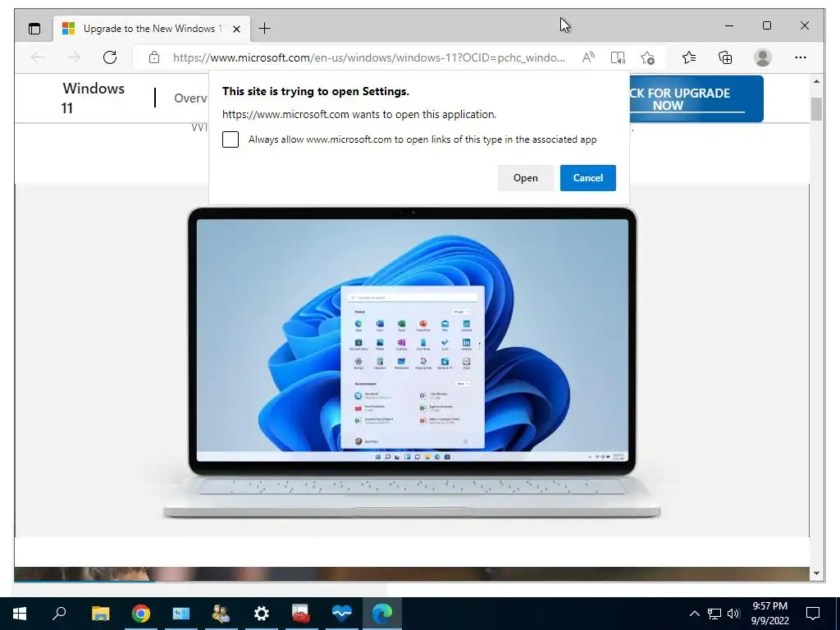Open the browser profile avatar
The width and height of the screenshot is (840, 630).
762,57
